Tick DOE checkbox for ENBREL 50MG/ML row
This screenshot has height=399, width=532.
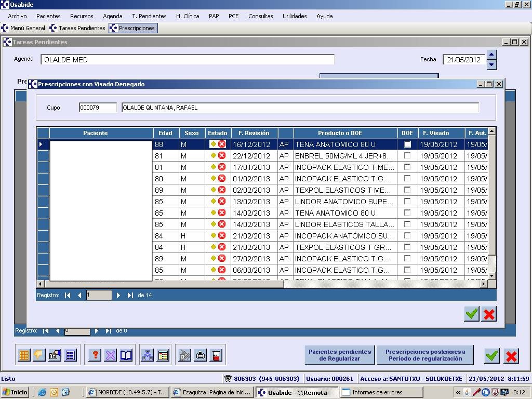[407, 155]
